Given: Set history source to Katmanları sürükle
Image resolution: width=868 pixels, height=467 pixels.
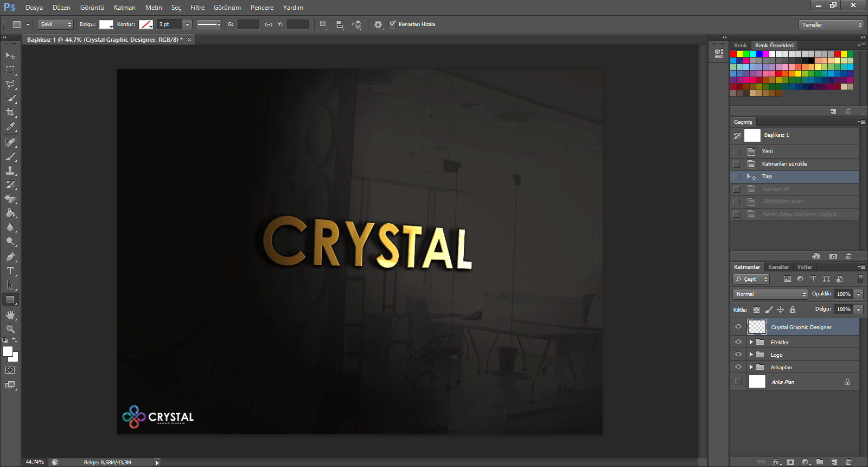Looking at the screenshot, I should coord(737,164).
